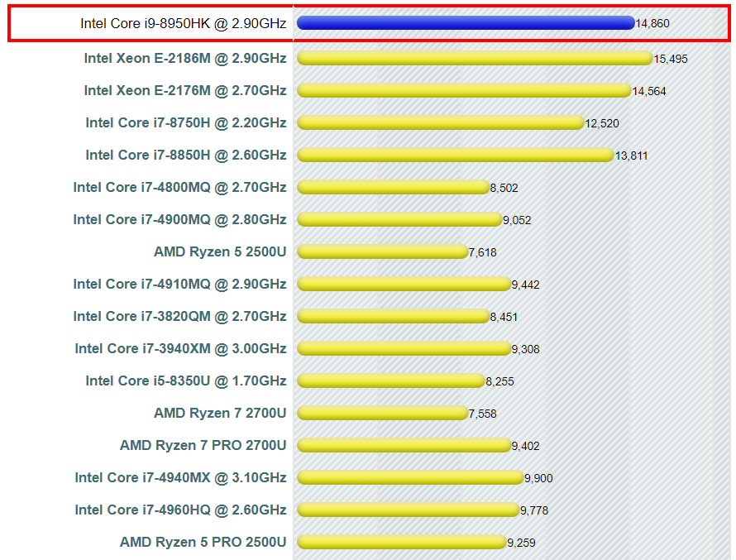Click the yellow bar for i7-8750H

click(x=440, y=123)
